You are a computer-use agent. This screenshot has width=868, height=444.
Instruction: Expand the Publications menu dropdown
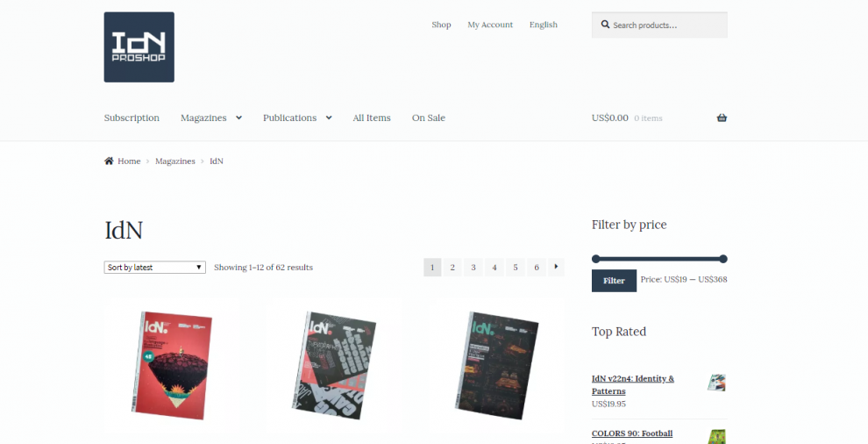click(329, 118)
